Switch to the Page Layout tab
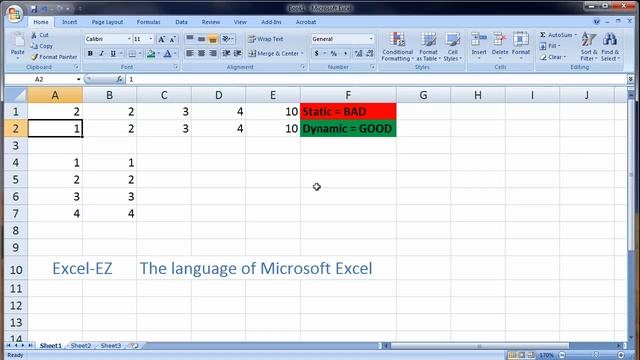Image resolution: width=640 pixels, height=360 pixels. [x=107, y=22]
